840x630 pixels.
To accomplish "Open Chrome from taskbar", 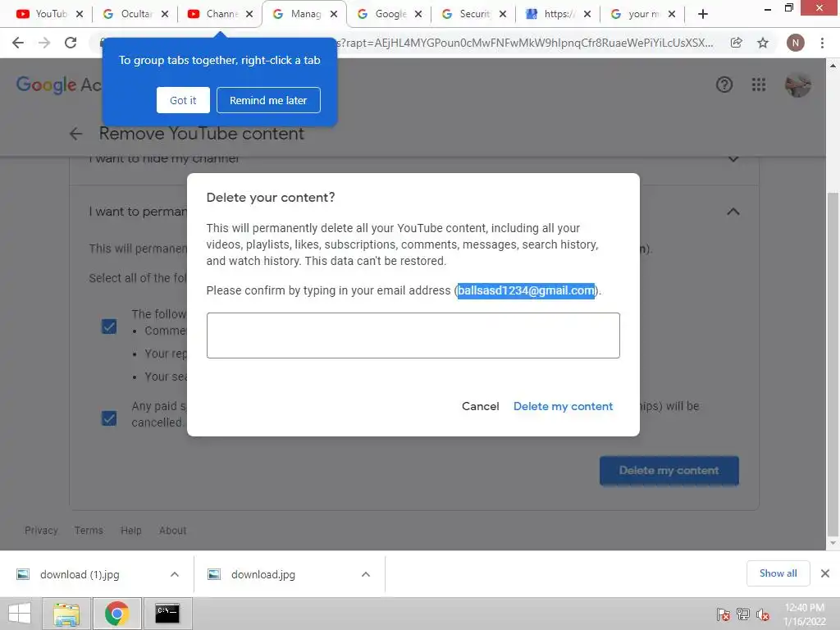I will 116,614.
